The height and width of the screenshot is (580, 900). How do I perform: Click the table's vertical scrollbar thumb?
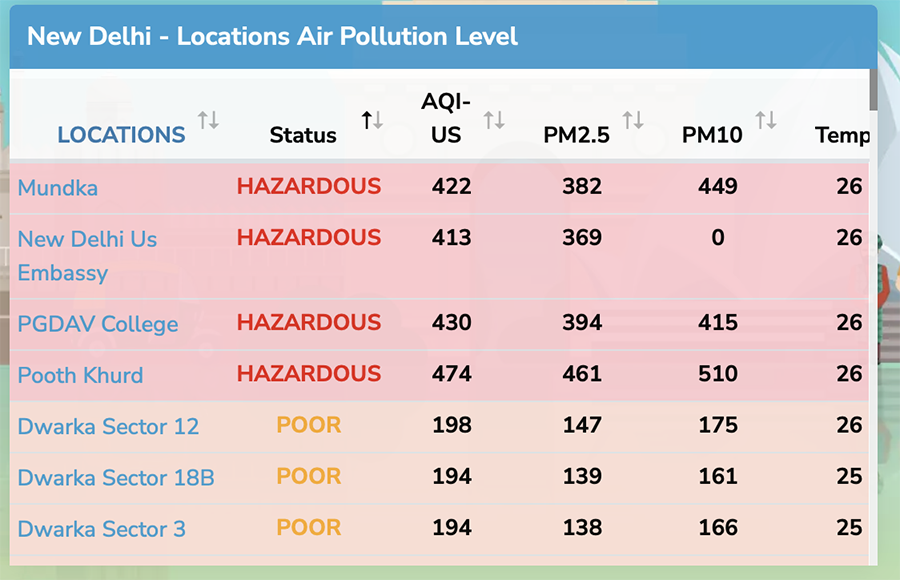point(873,90)
